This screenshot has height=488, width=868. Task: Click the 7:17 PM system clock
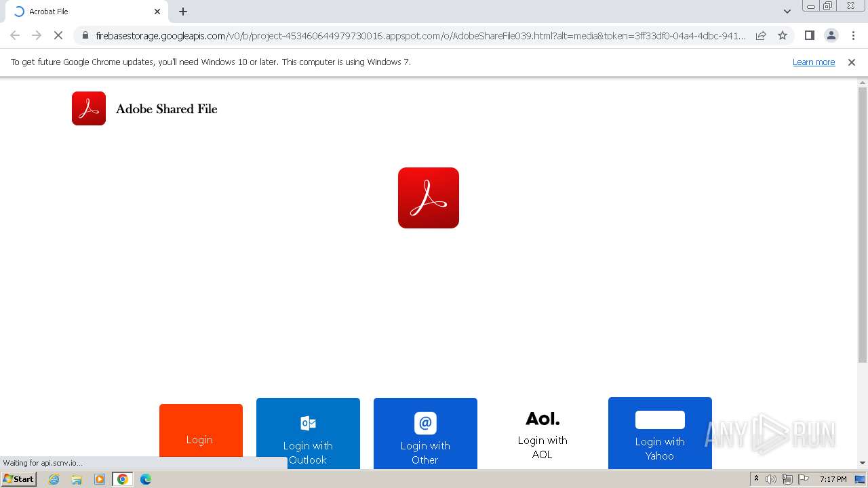pos(833,479)
